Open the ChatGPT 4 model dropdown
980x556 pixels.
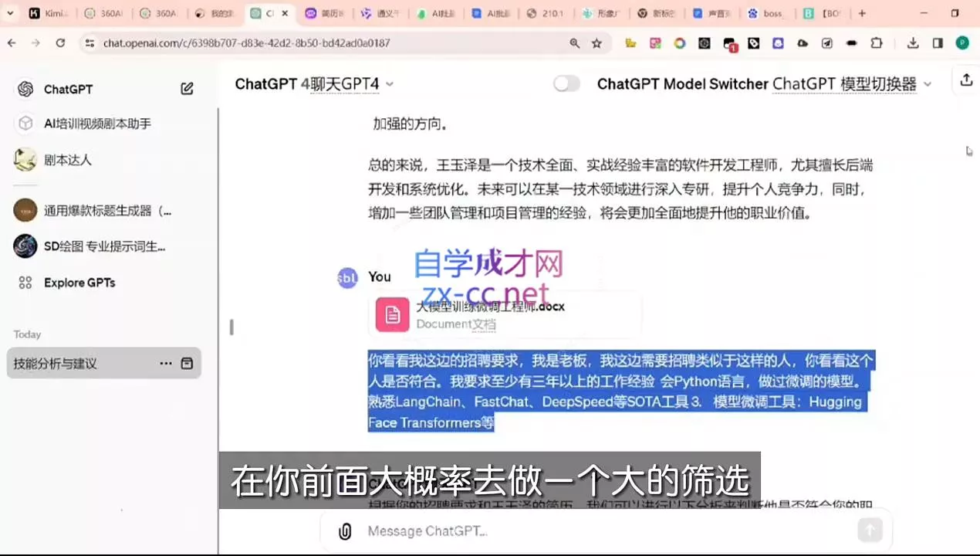coord(389,86)
